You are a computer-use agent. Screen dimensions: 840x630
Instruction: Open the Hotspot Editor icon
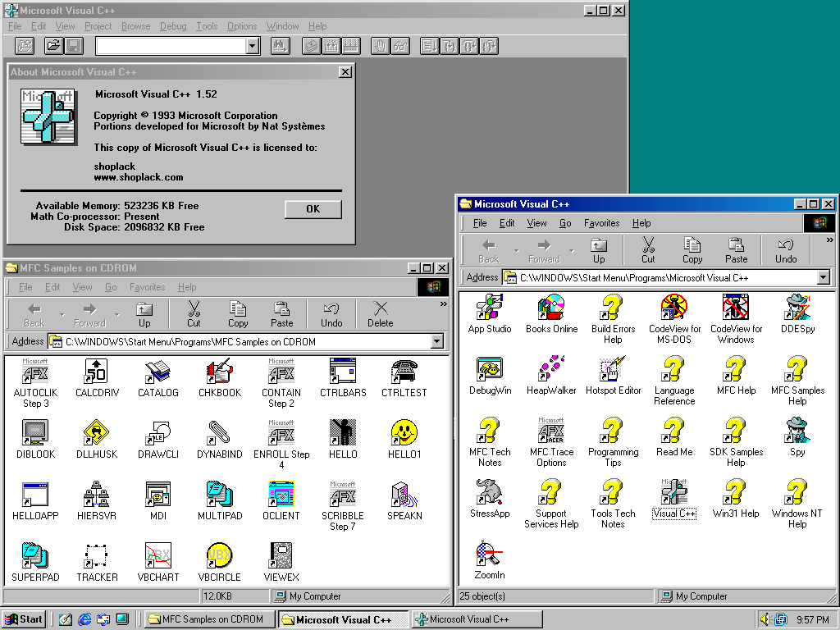(x=613, y=368)
